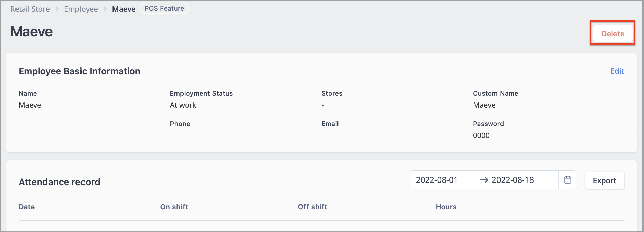
Task: Edit Employee Basic Information
Action: pos(617,71)
